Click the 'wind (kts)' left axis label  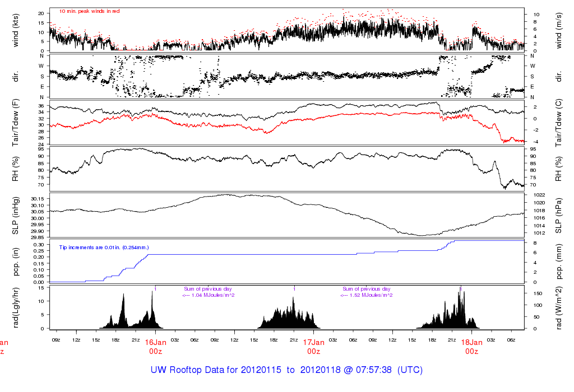(15, 30)
